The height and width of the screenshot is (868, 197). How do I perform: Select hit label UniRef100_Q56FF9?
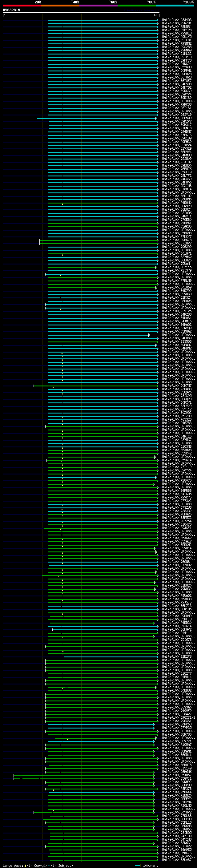coord(177,172)
